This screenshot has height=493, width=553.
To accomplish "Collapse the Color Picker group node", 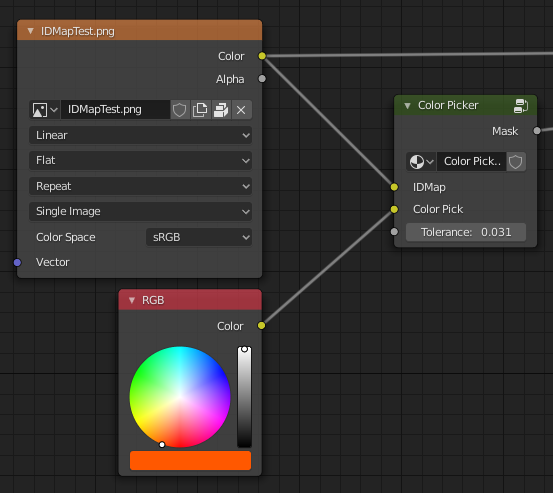I will 407,105.
